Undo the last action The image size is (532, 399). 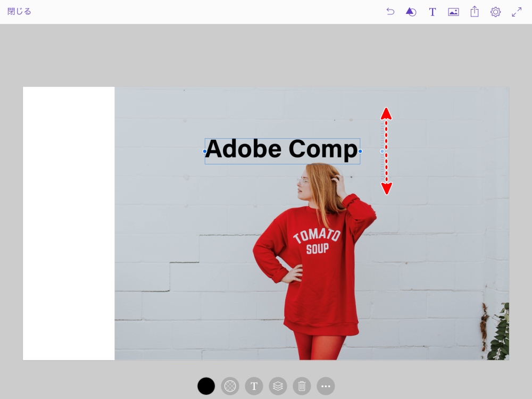click(x=390, y=12)
